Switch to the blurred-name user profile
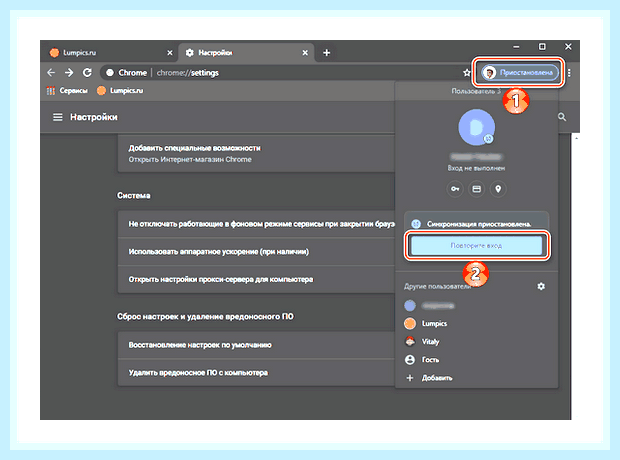This screenshot has width=620, height=460. 476,305
